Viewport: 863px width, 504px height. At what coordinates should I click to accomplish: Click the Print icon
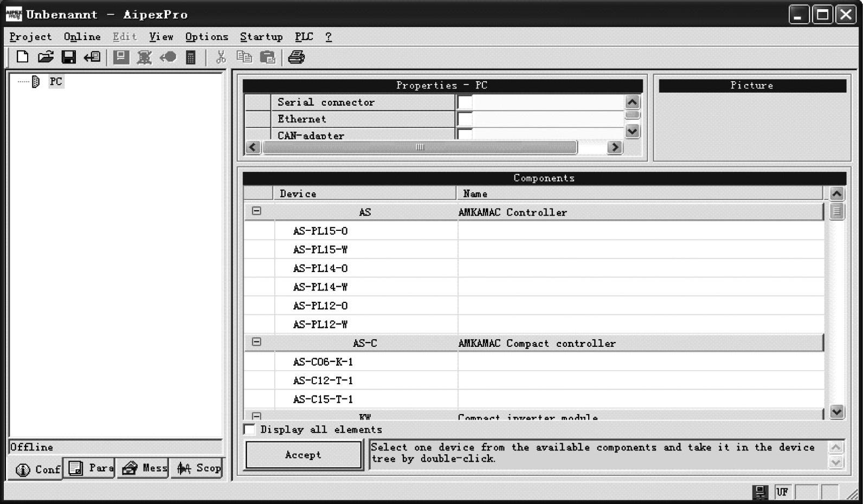pos(296,57)
